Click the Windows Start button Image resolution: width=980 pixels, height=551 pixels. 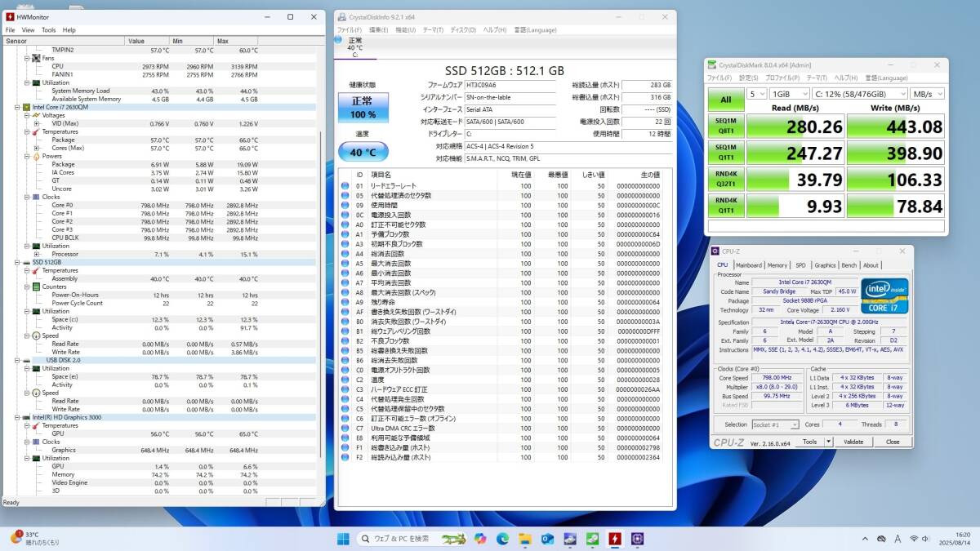(x=343, y=539)
